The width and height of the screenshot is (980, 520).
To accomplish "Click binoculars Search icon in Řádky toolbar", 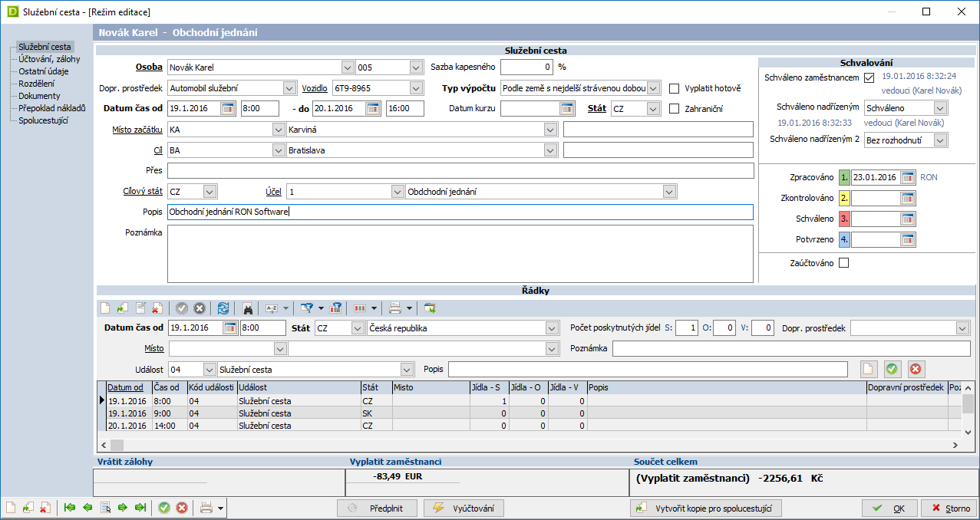I will [248, 308].
